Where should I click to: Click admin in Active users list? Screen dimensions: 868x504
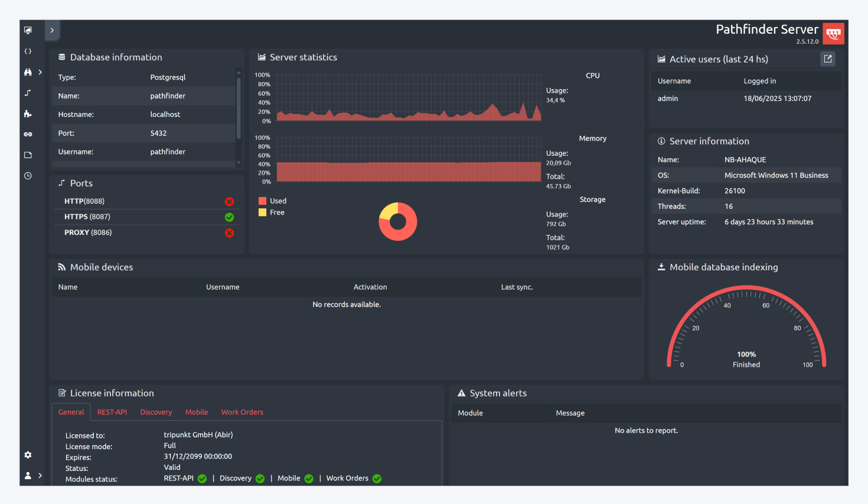pyautogui.click(x=668, y=99)
